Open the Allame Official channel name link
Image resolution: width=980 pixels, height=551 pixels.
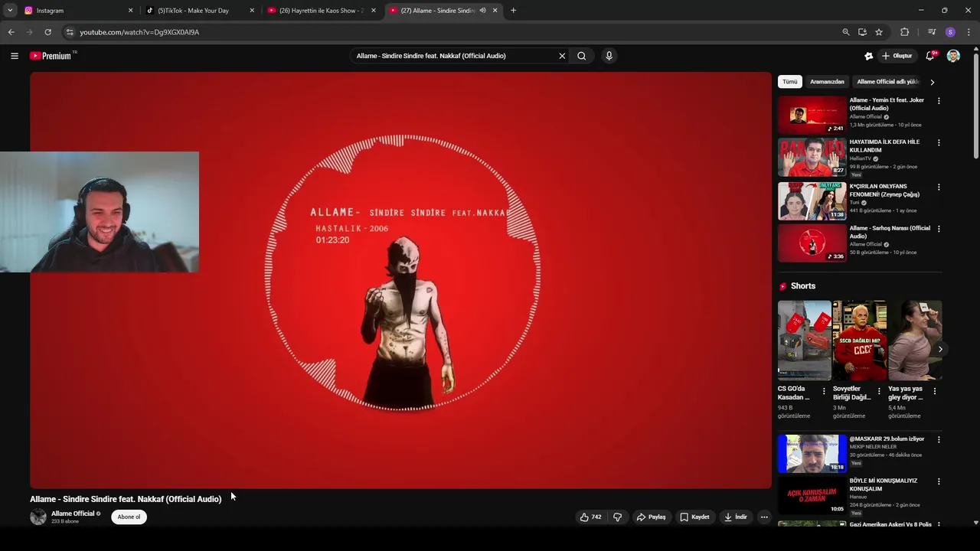point(73,514)
